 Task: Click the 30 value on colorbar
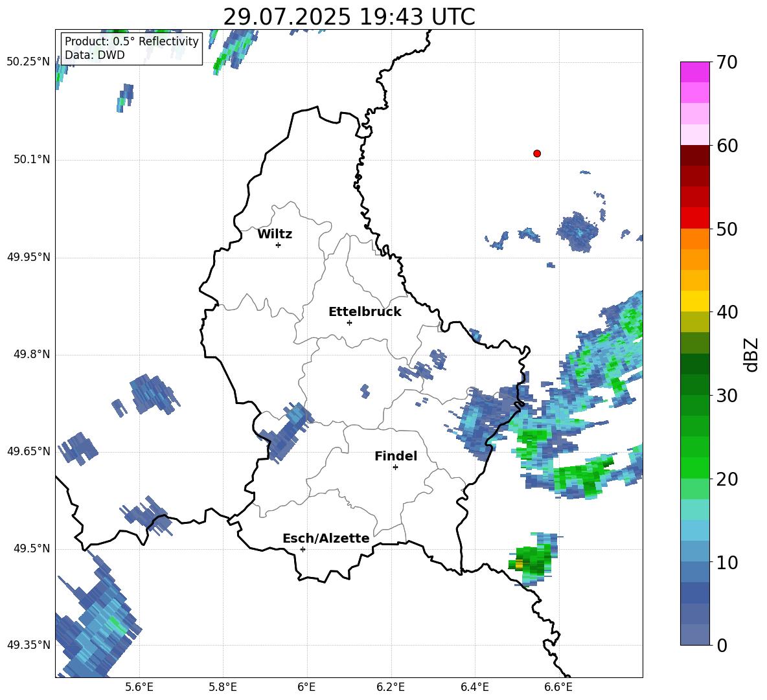click(x=727, y=396)
